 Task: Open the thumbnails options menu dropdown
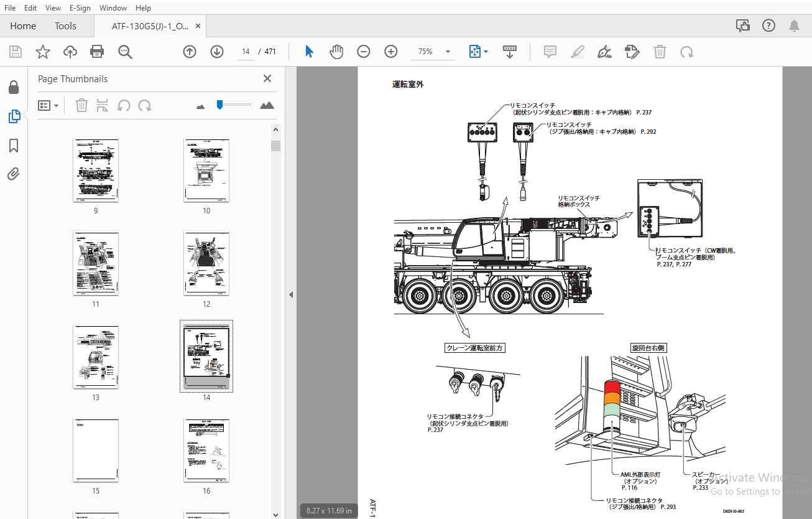pos(48,105)
